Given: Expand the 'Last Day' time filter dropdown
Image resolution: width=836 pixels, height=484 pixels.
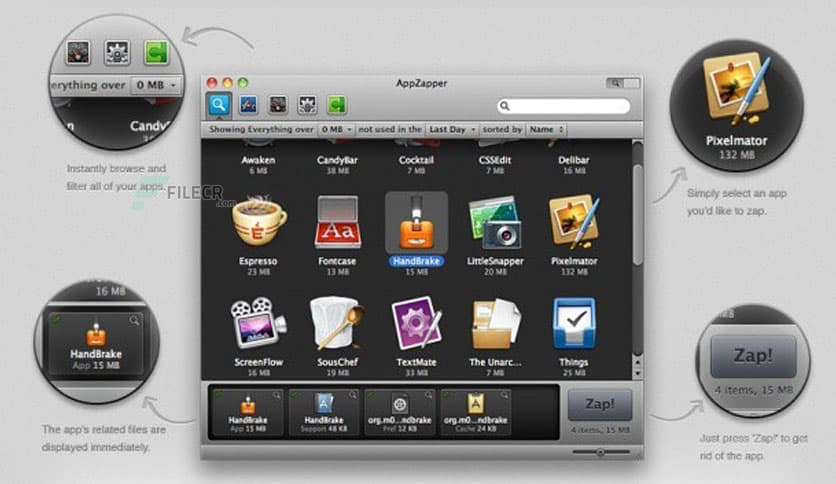Looking at the screenshot, I should click(x=451, y=130).
